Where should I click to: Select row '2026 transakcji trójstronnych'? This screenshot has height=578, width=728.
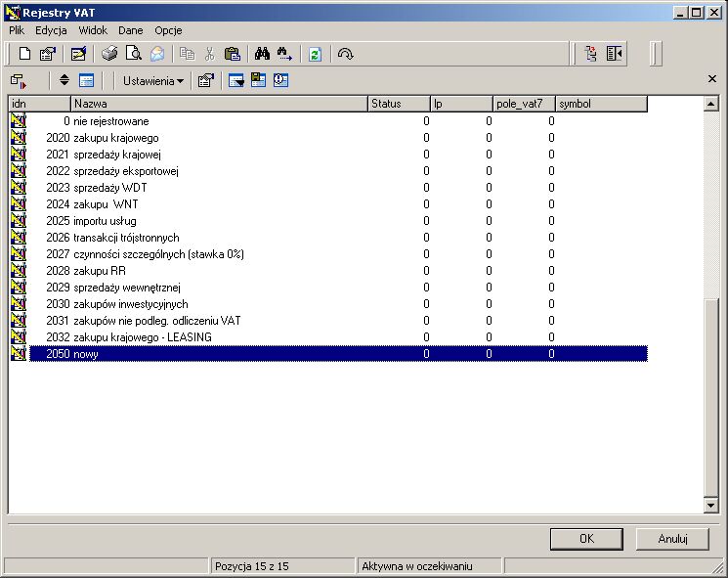327,238
